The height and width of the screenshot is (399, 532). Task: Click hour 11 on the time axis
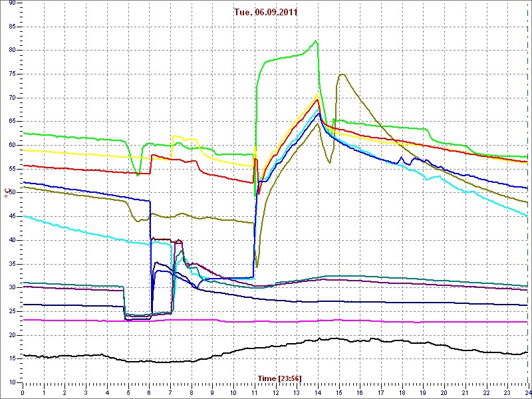255,393
